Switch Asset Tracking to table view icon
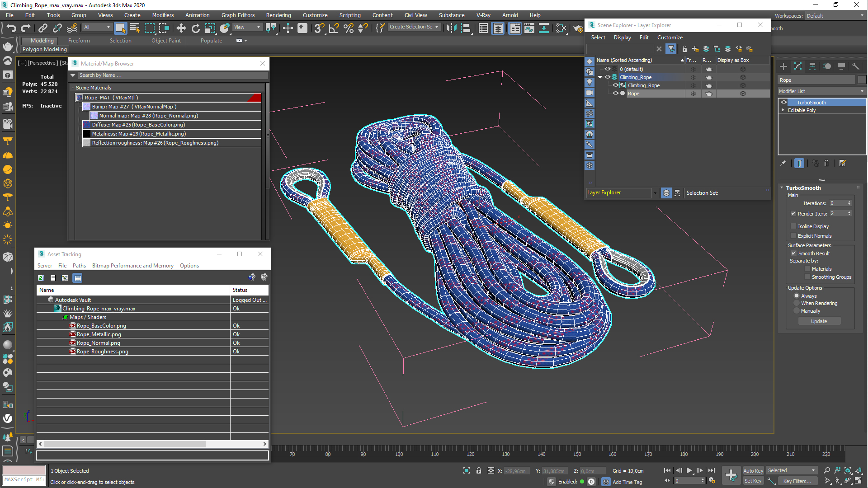868x488 pixels. [78, 278]
